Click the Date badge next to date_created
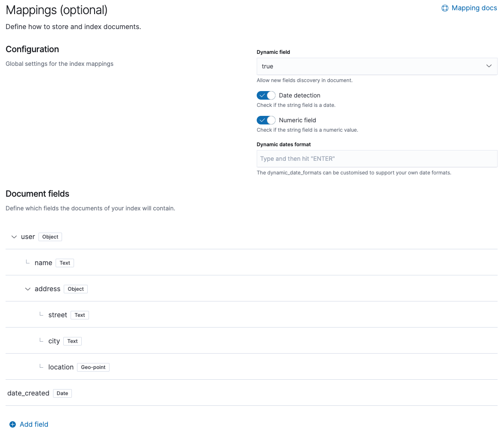Viewport: 504px width, 440px height. click(62, 393)
